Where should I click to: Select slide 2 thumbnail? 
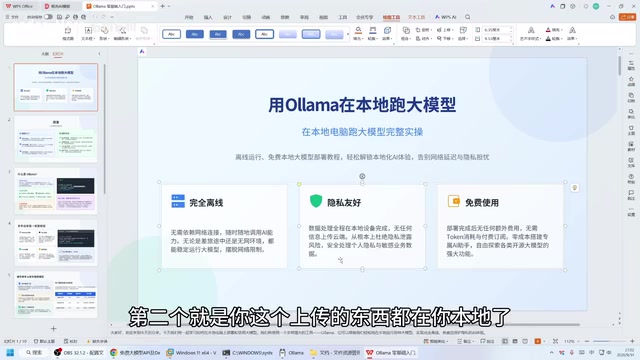point(56,139)
